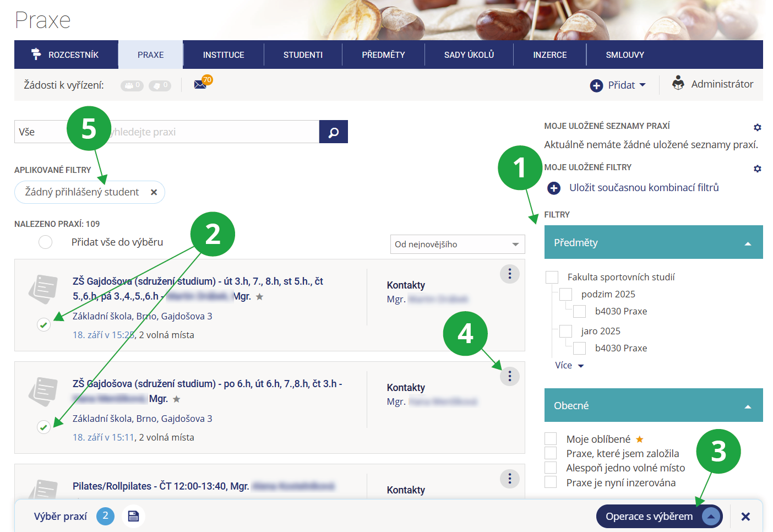Switch to the 'Instituce' tab
This screenshot has width=773, height=532.
pyautogui.click(x=223, y=55)
